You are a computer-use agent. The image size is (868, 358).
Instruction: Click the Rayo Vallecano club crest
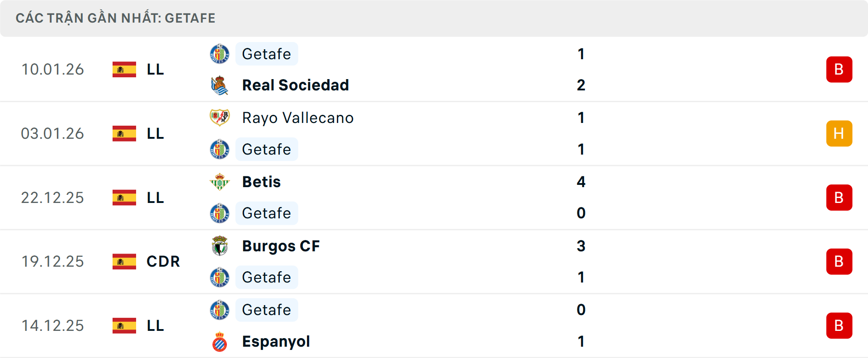pyautogui.click(x=220, y=118)
